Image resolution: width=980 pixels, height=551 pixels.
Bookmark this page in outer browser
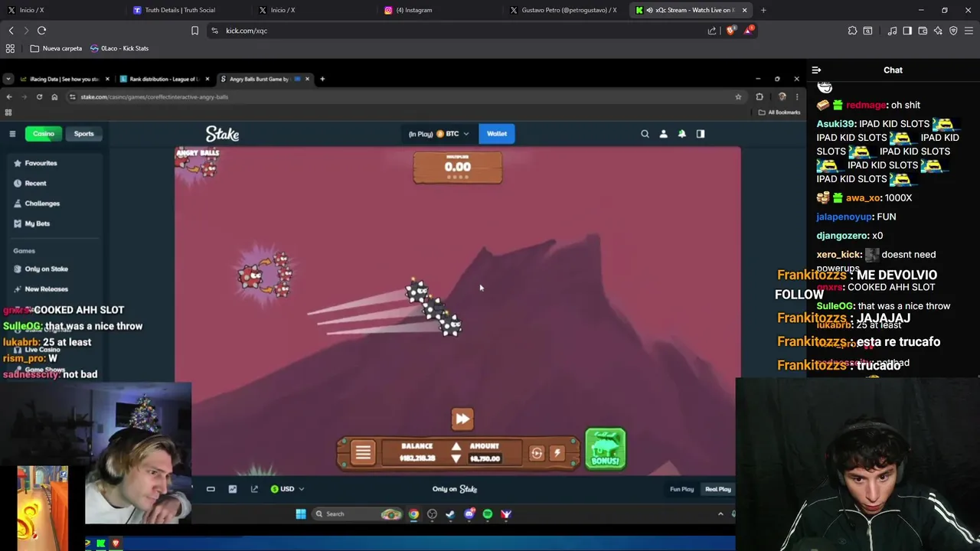[194, 31]
